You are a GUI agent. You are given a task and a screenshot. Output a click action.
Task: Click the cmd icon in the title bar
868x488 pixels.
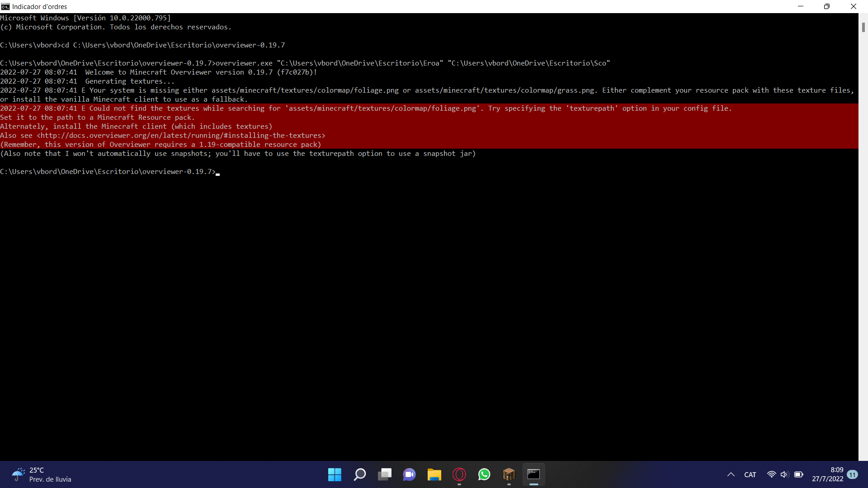pos(5,6)
